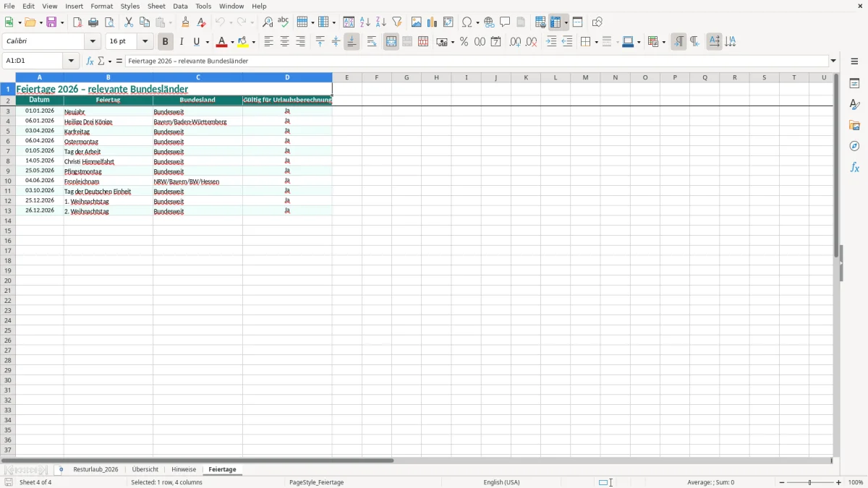Open the Styles menu
The image size is (868, 488).
coord(130,6)
